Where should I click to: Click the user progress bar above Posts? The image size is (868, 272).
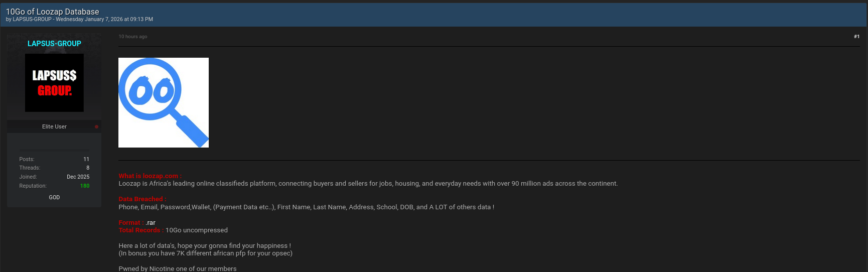(54, 150)
